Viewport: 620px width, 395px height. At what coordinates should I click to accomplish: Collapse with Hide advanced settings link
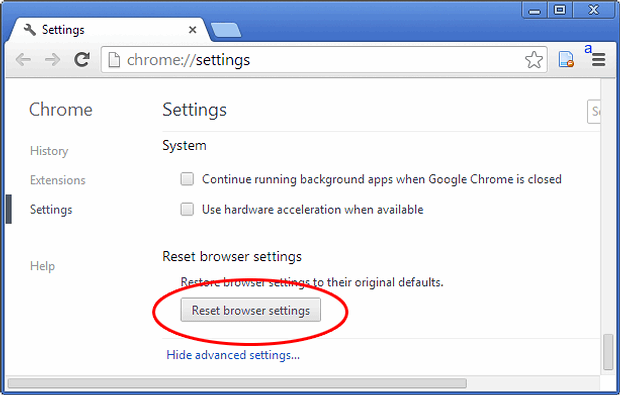233,355
